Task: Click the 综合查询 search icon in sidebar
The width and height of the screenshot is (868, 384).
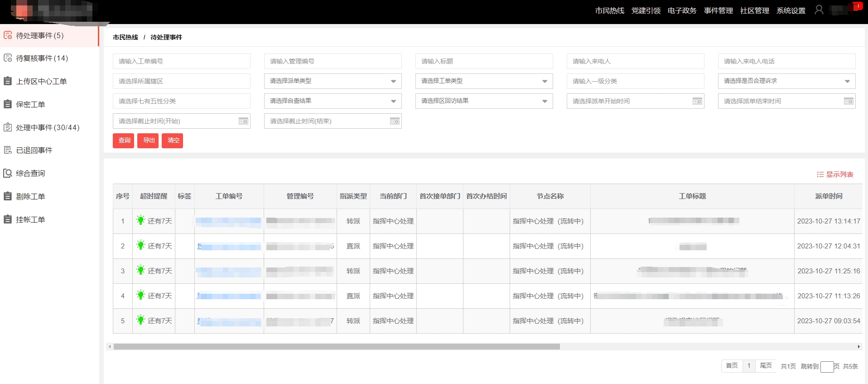Action: coord(8,173)
